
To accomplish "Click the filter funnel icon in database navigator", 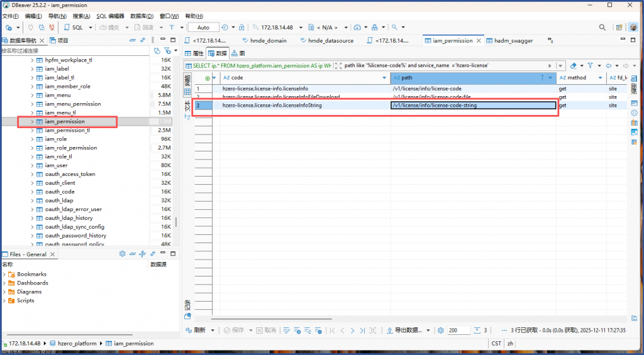I will [167, 50].
